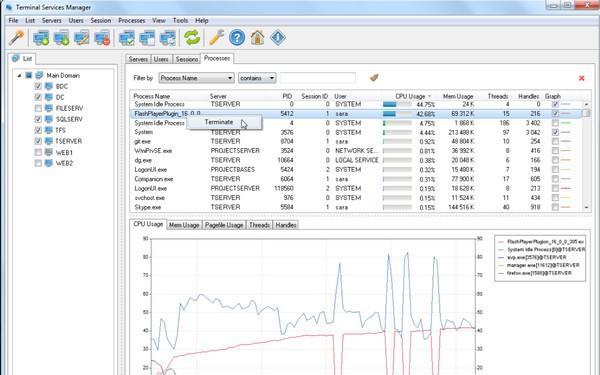Image resolution: width=600 pixels, height=375 pixels.
Task: Click the green refresh arrows icon
Action: pos(192,38)
